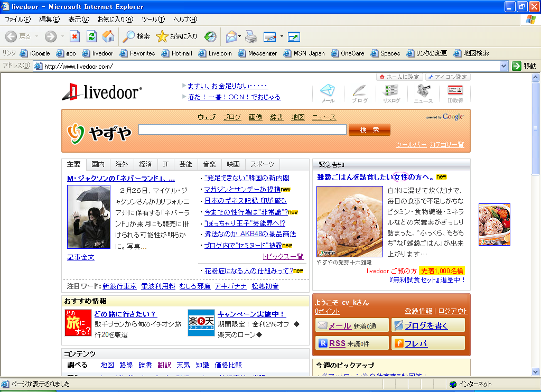Screen dimensions: 541x392
Task: Go to the Home page icon
Action: click(x=108, y=36)
